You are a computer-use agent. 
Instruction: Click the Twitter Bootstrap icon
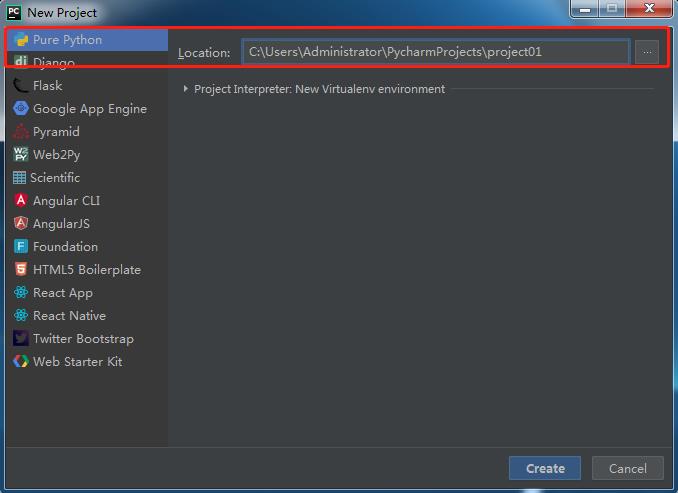click(x=20, y=338)
